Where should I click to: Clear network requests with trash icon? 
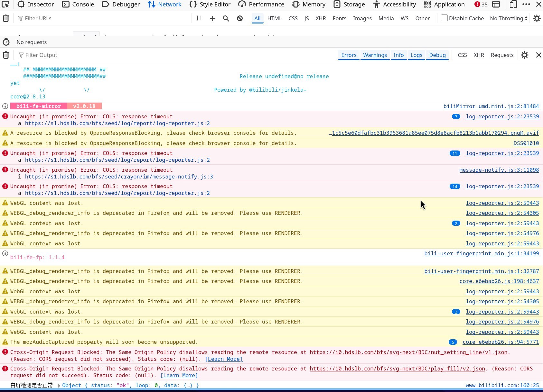[6, 19]
